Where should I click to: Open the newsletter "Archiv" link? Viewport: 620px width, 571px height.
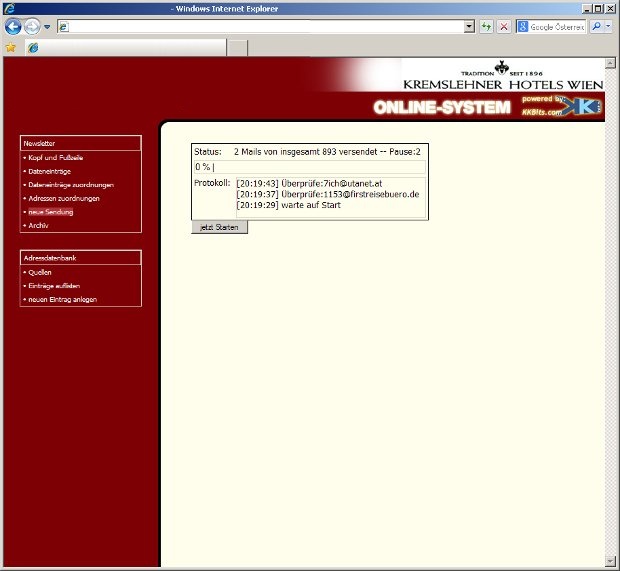coord(39,226)
